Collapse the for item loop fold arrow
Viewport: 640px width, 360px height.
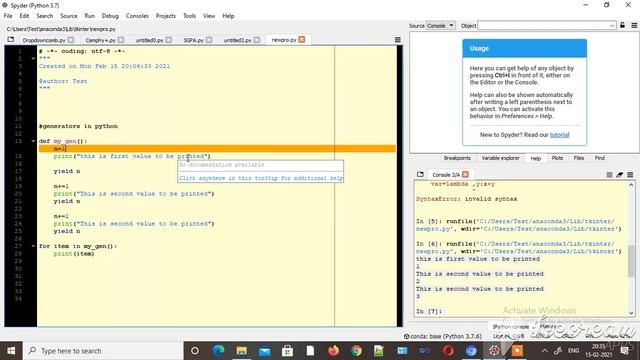pos(33,246)
